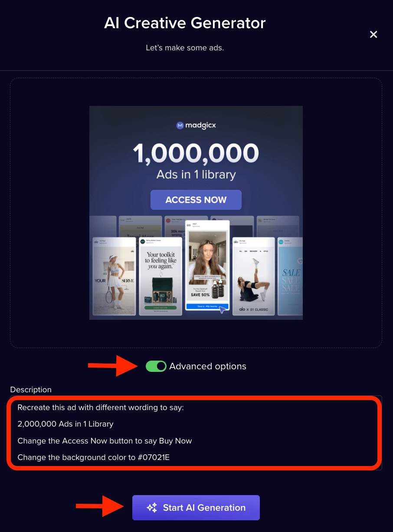Click the Start AI Generation button

(196, 508)
